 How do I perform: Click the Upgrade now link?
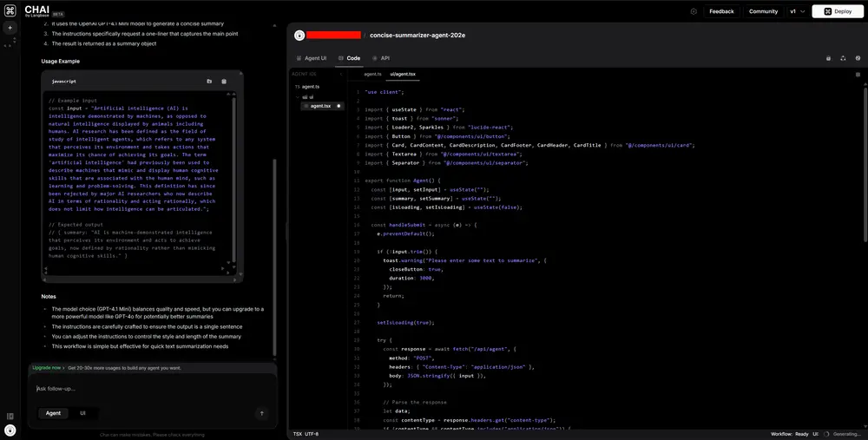pyautogui.click(x=47, y=368)
